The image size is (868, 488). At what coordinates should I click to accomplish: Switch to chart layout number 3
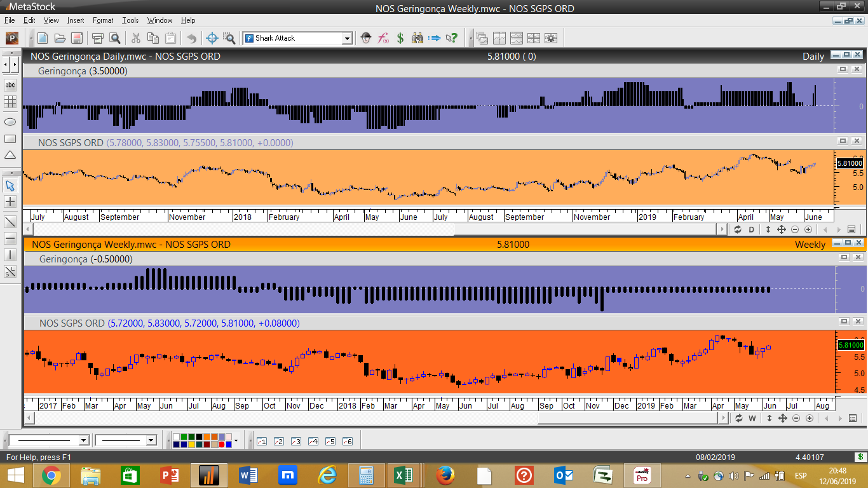[x=295, y=441]
